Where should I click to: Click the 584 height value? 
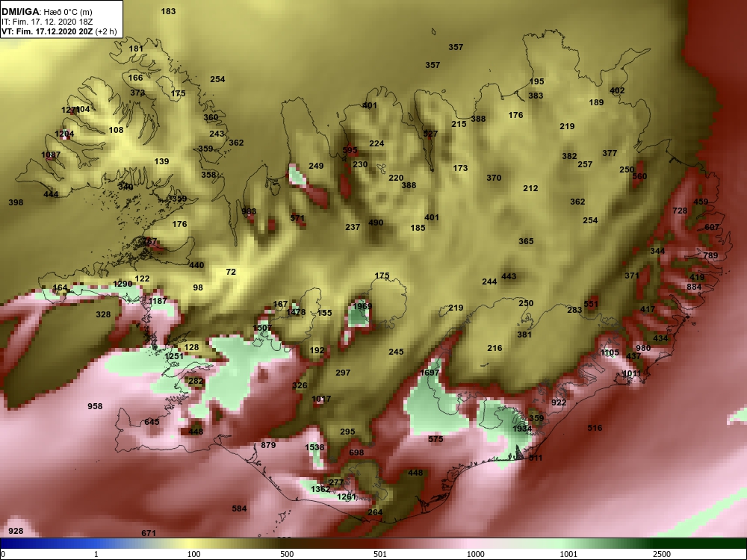[240, 508]
